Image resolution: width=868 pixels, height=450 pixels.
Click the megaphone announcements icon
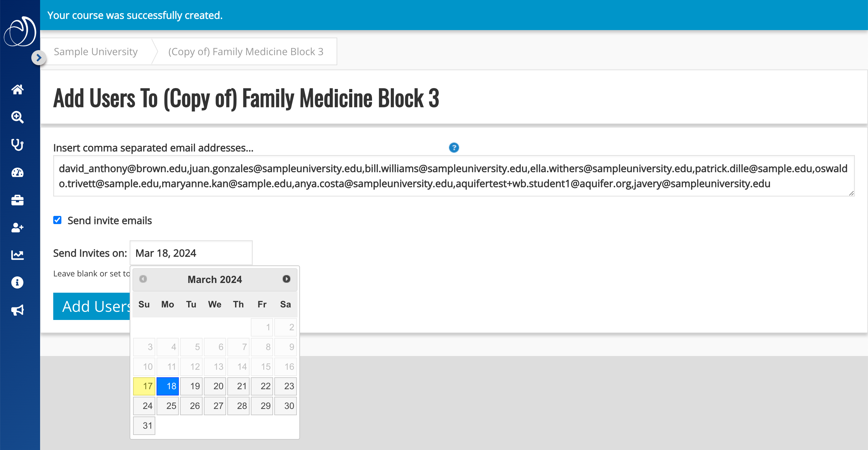(17, 310)
